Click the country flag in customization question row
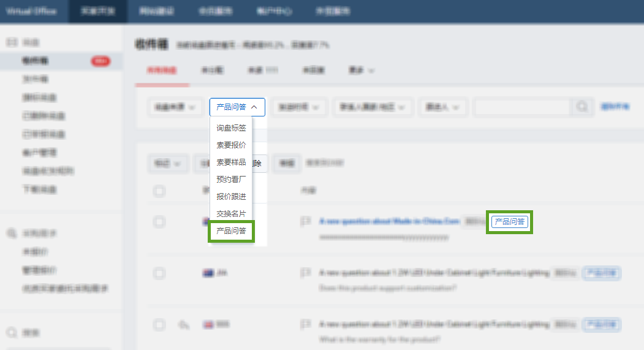The width and height of the screenshot is (644, 350). coord(208,273)
